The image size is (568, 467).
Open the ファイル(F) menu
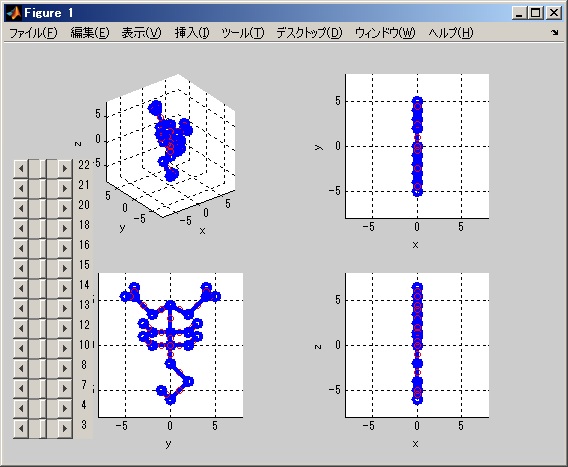33,33
